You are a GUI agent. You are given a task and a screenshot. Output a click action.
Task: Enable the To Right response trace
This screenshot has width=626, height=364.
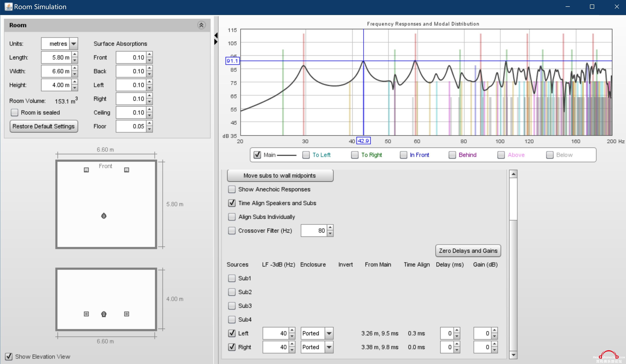tap(355, 155)
